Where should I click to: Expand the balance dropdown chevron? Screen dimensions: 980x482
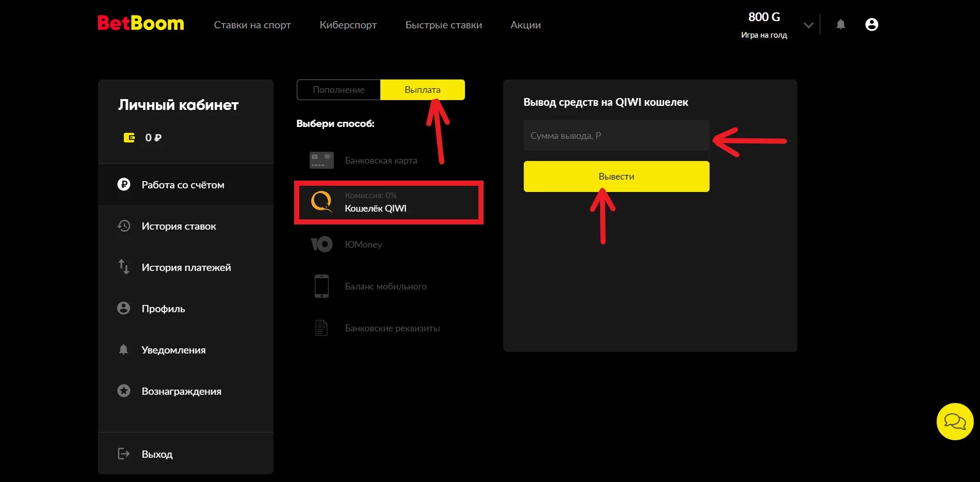coord(809,25)
